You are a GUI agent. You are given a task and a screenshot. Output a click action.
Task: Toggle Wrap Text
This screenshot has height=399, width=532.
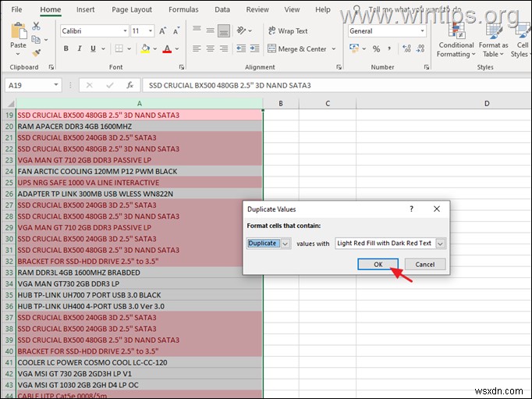tap(288, 31)
